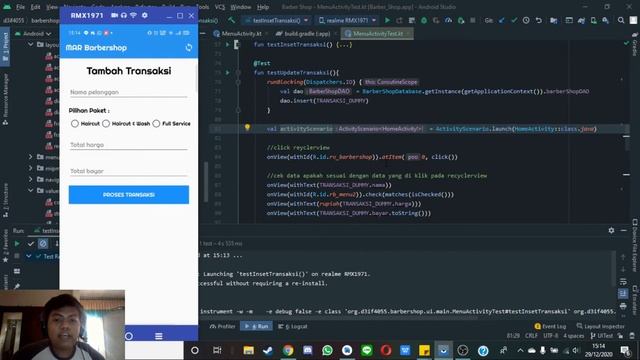
Task: Click the CRLF line separator indicator
Action: click(x=531, y=336)
